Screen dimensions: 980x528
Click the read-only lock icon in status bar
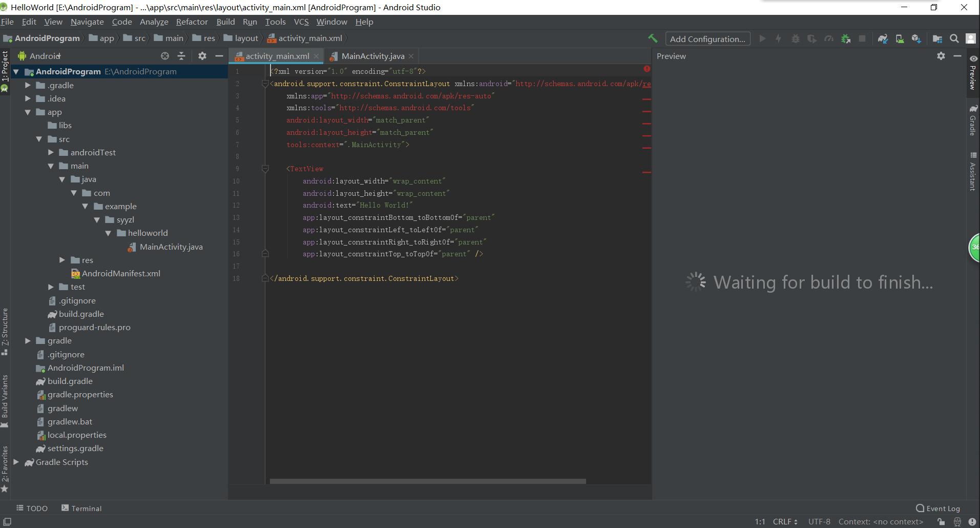[941, 522]
